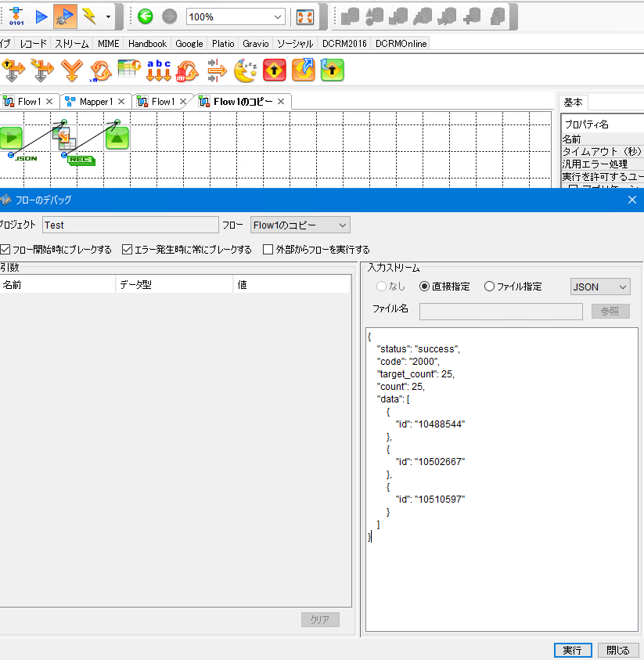Select the loop repeat component icon
This screenshot has width=644, height=660.
tap(100, 70)
